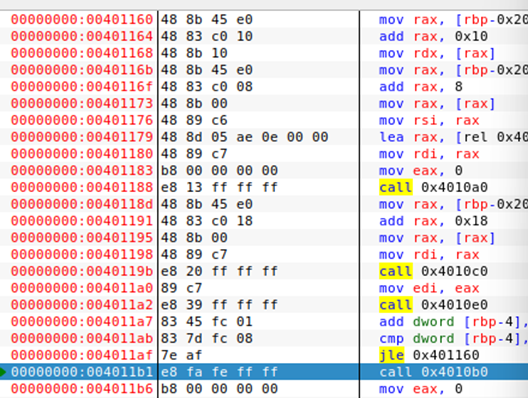Image resolution: width=528 pixels, height=398 pixels.
Task: Select address 00000000:004011b6
Action: click(x=82, y=389)
